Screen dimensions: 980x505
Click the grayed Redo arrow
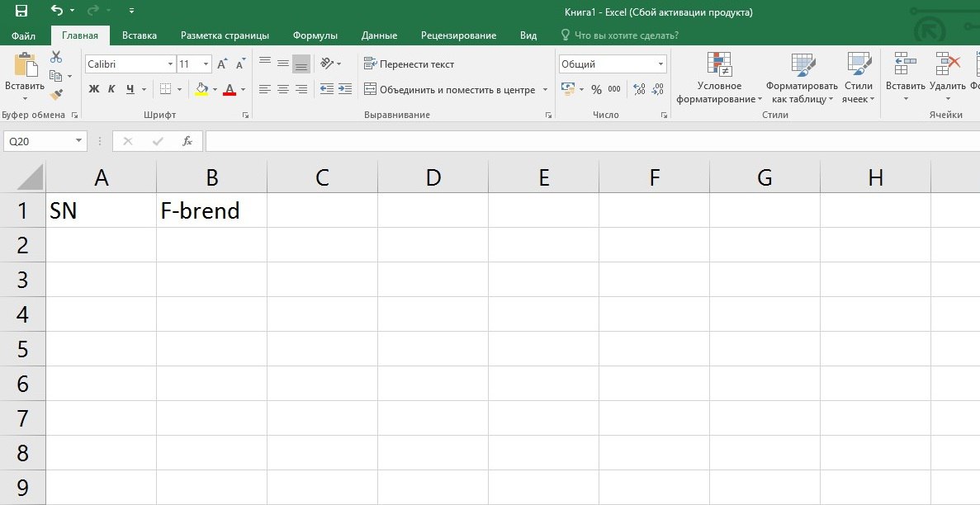(x=94, y=11)
